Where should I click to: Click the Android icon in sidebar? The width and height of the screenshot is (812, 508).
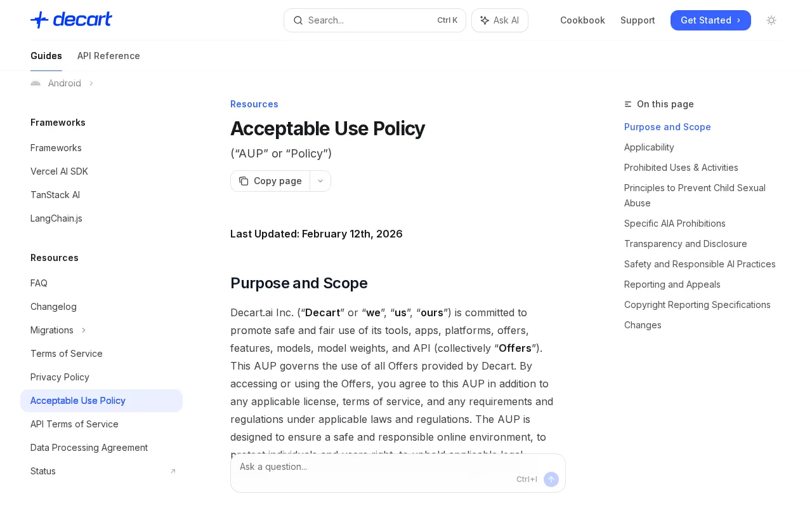(x=36, y=83)
